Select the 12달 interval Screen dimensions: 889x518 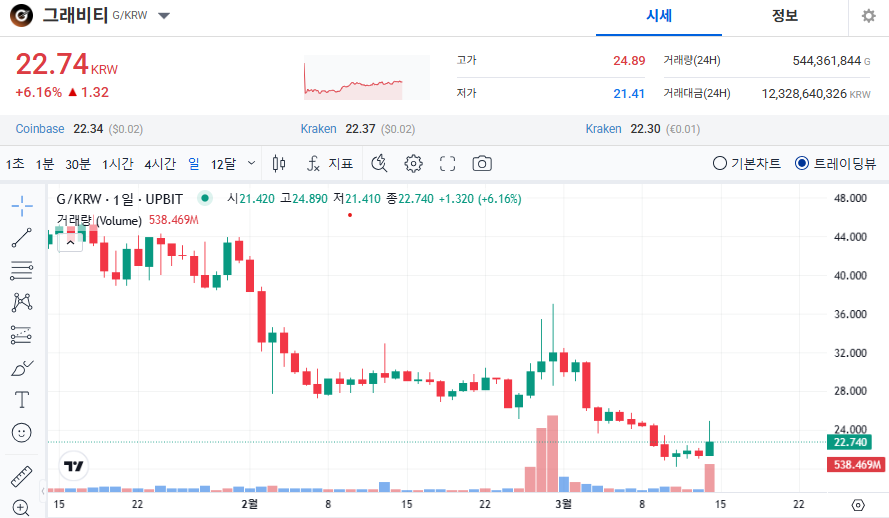click(223, 164)
